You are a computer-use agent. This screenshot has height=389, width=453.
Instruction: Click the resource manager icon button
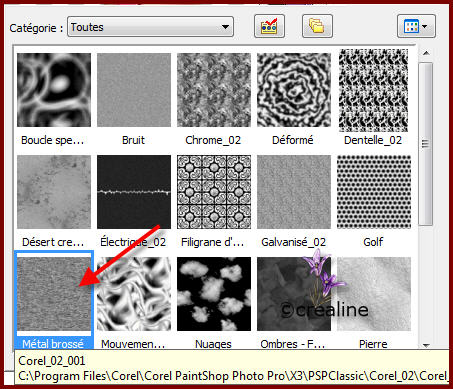269,26
